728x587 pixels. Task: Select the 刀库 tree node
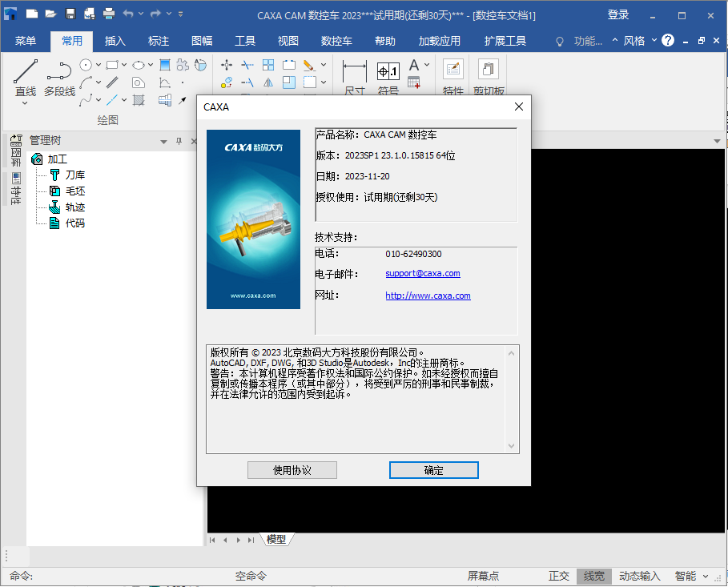(68, 175)
